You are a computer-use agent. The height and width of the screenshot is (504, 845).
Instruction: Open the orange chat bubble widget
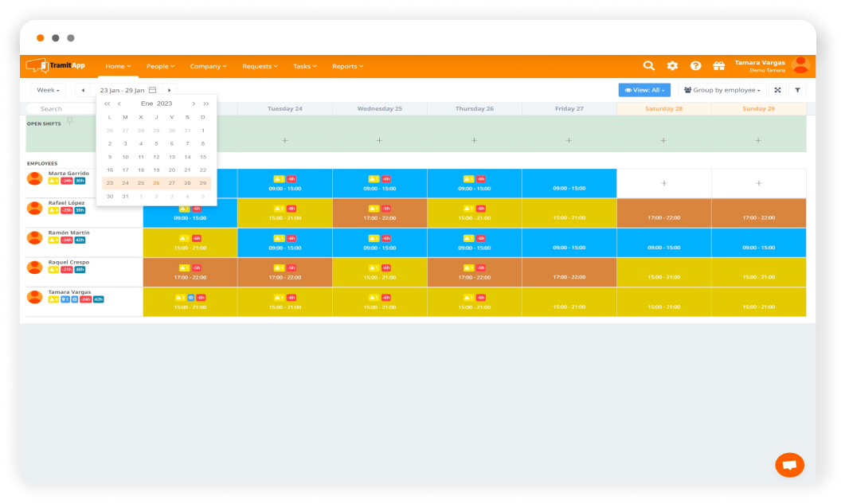pyautogui.click(x=789, y=465)
